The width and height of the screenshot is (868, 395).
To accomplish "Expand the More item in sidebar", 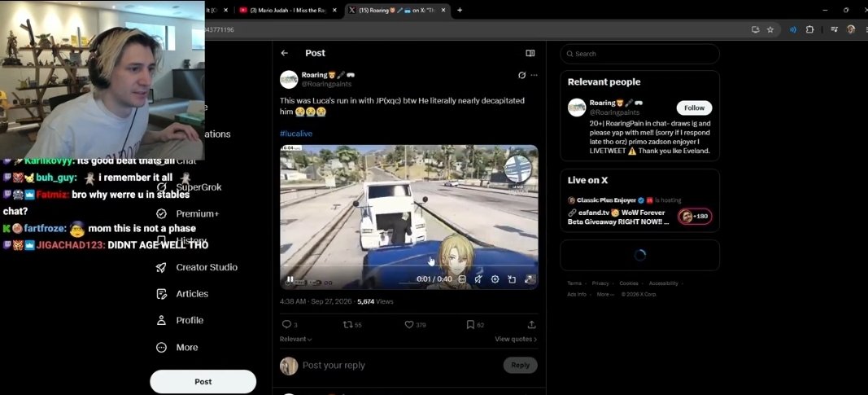I will click(x=177, y=348).
